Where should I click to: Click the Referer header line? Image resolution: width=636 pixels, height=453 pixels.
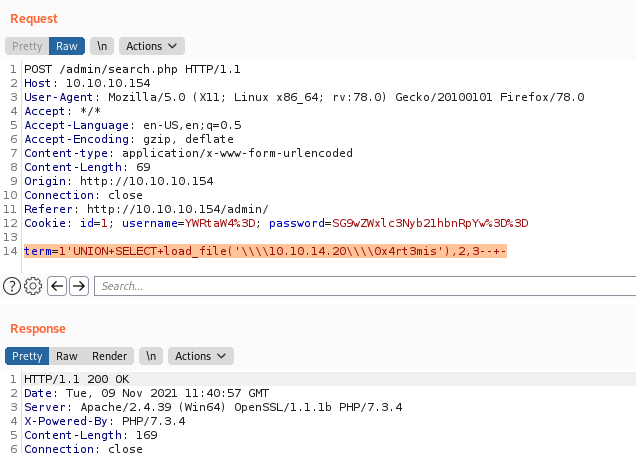[146, 209]
